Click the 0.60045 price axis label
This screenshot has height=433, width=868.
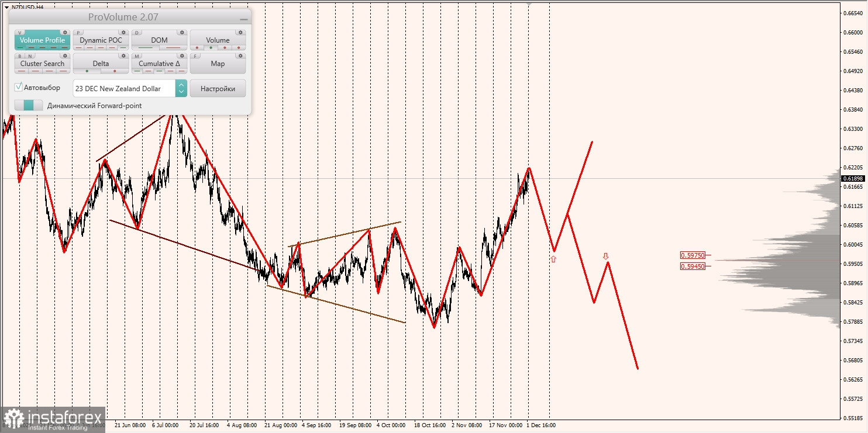tap(852, 245)
